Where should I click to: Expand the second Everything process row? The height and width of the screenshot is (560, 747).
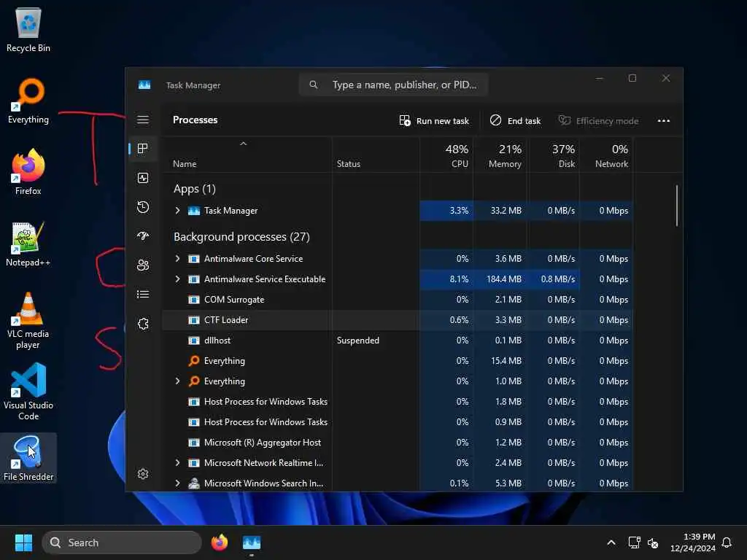(178, 381)
